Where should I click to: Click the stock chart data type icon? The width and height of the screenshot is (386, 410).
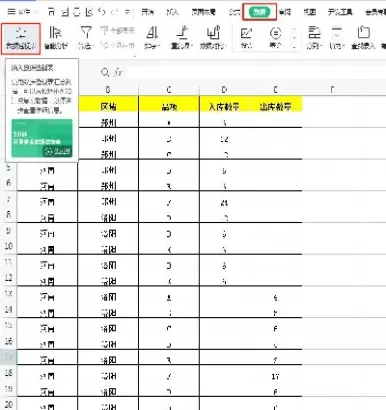[246, 38]
